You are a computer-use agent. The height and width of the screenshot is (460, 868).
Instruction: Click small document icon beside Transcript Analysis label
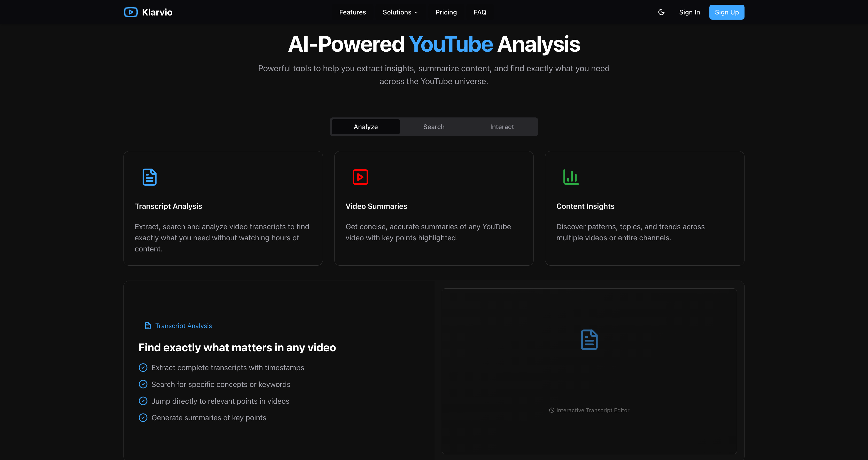click(x=148, y=326)
